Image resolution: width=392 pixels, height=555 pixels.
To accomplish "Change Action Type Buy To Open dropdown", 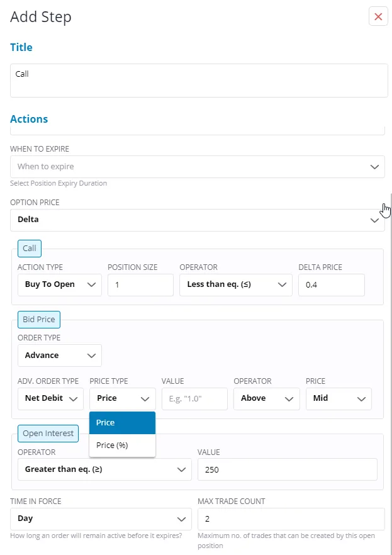I will pyautogui.click(x=59, y=284).
